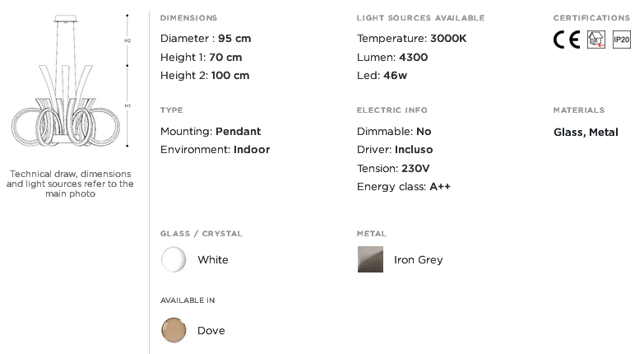The image size is (644, 354).
Task: Click the CE certification mark icon
Action: [567, 40]
